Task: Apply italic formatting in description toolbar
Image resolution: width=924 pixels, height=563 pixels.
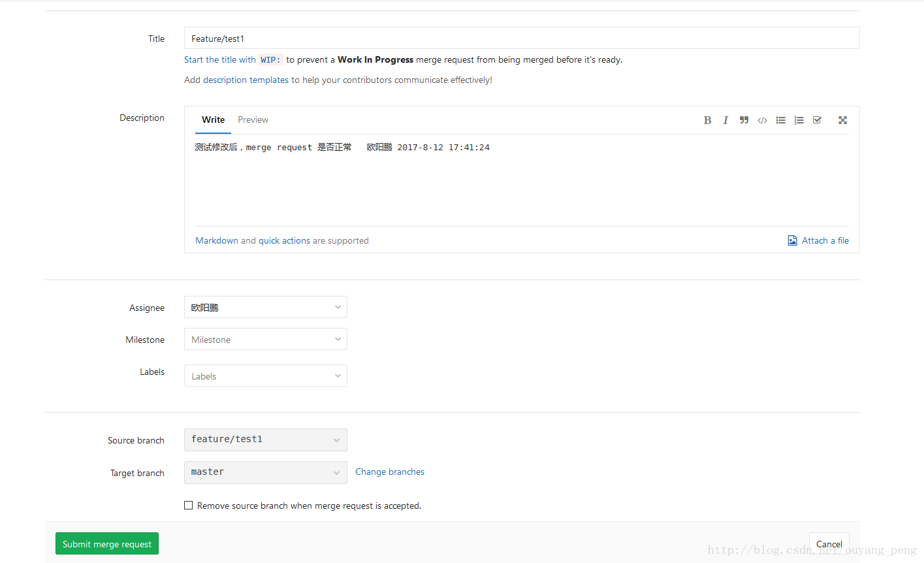Action: [x=725, y=120]
